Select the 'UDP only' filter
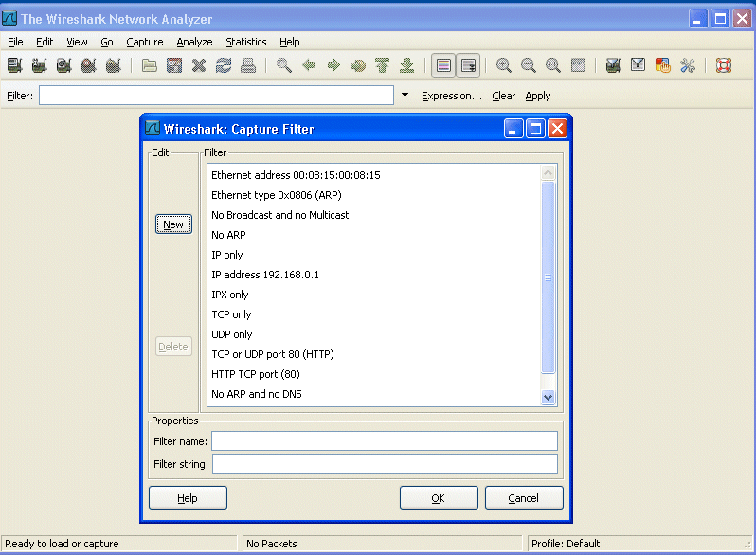This screenshot has width=756, height=555. click(373, 334)
